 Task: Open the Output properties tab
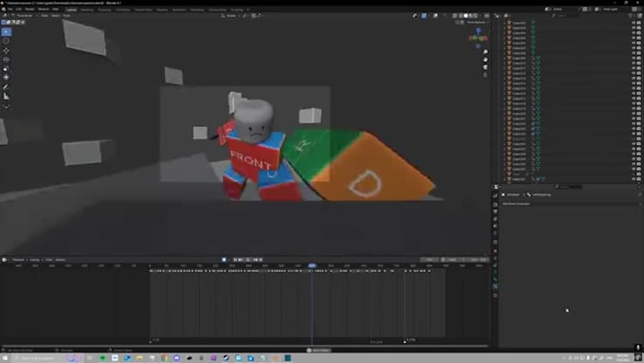click(x=495, y=211)
